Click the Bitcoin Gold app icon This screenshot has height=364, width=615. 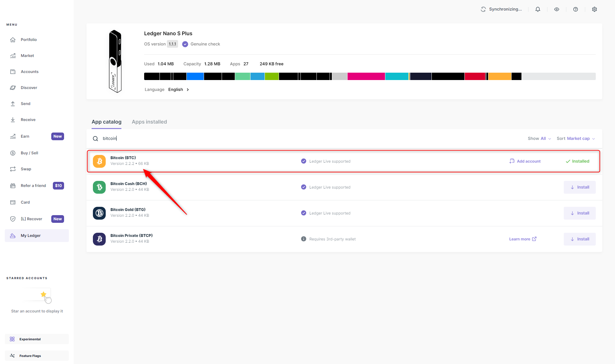pos(99,213)
